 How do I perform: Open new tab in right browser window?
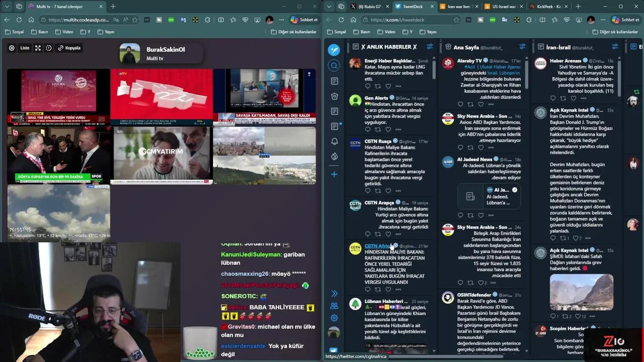[x=578, y=7]
